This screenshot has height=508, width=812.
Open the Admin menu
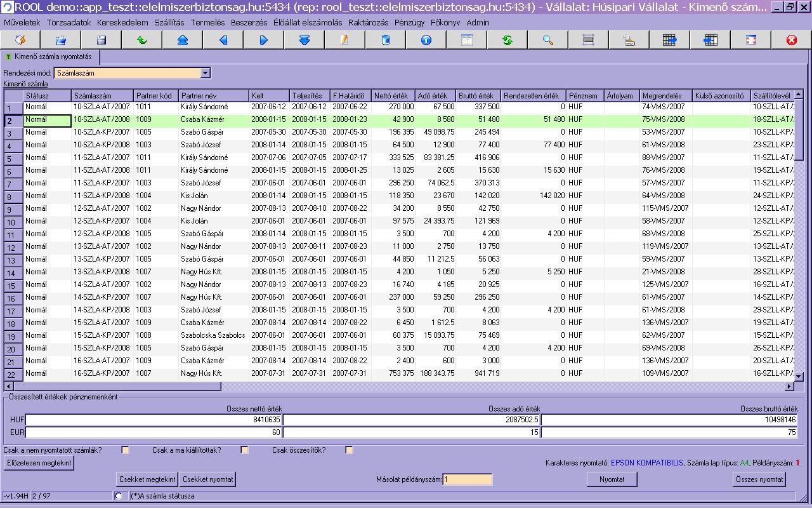(478, 22)
